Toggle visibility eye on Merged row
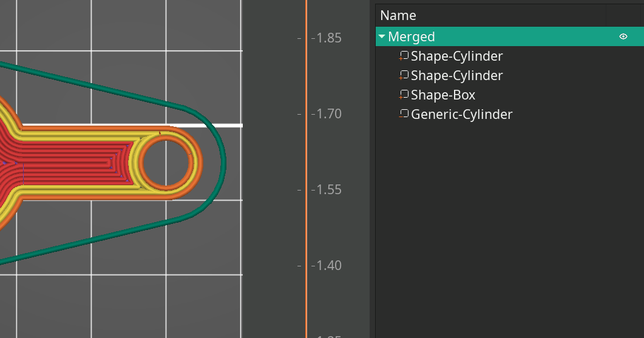Viewport: 644px width, 338px height. coord(623,37)
